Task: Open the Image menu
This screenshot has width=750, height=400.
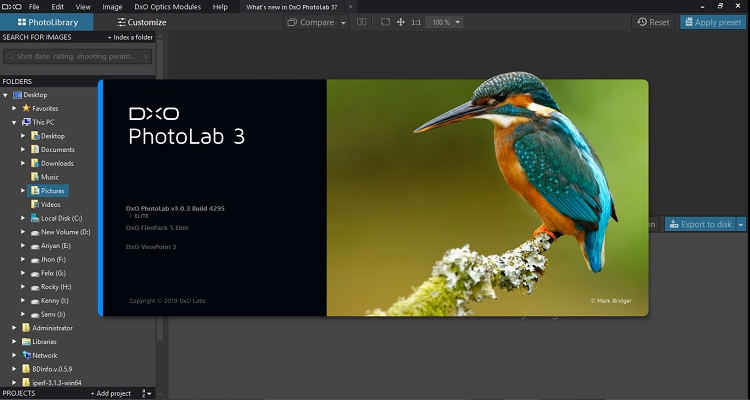Action: 112,7
